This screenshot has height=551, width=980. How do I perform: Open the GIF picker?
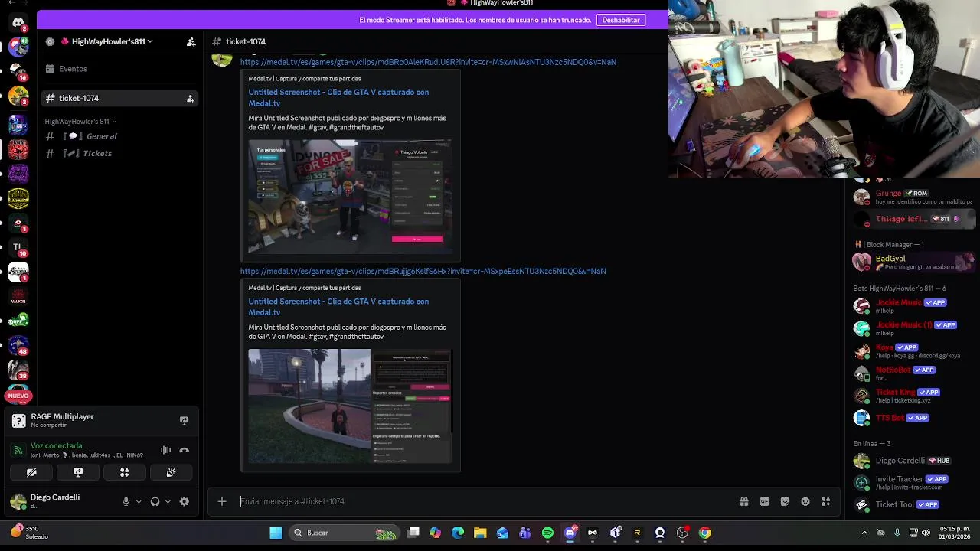(764, 502)
